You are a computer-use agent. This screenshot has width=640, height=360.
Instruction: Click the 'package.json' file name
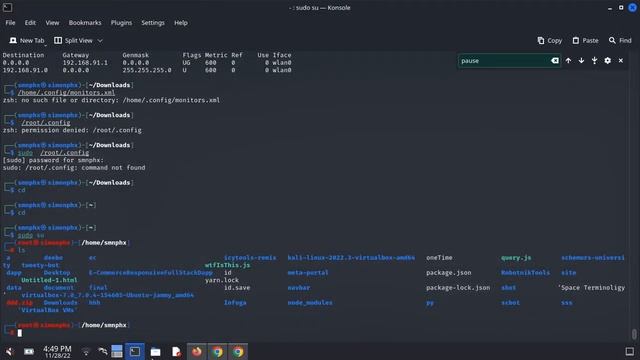pos(449,273)
